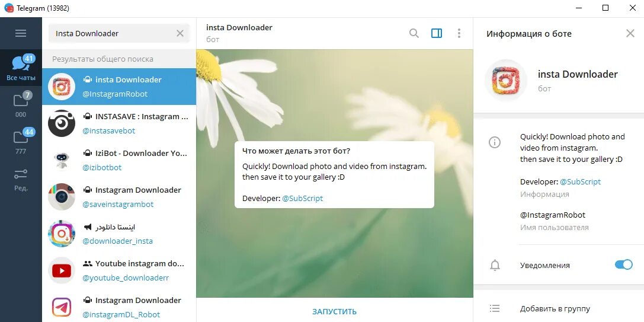Open the @SubScript link in chat message
Viewport: 644px width, 322px height.
coord(302,198)
